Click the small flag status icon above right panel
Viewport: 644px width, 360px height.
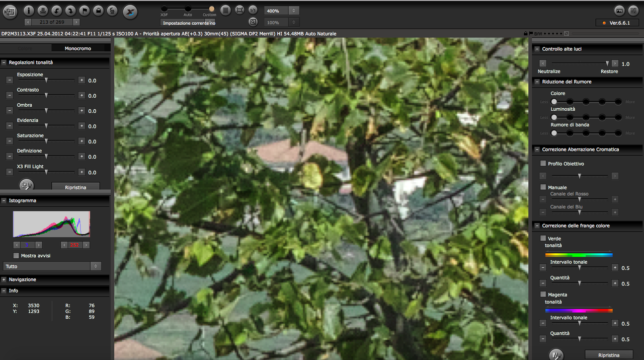coord(531,34)
